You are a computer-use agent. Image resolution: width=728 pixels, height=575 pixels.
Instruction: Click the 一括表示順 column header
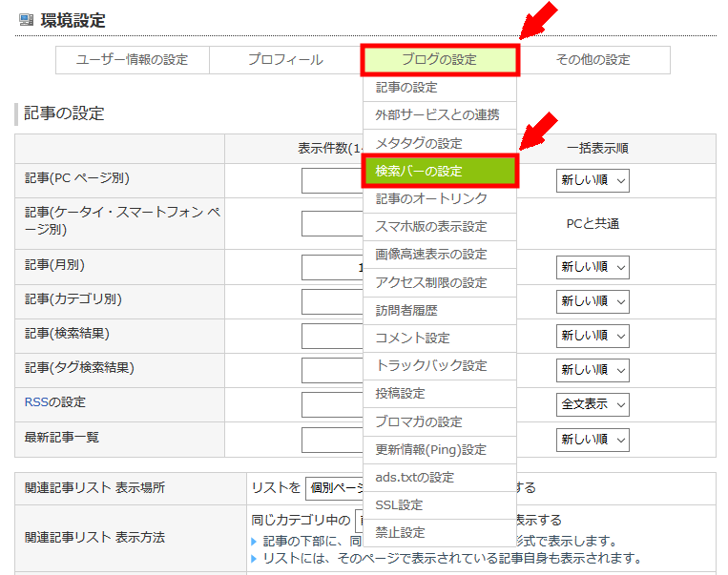tap(597, 149)
